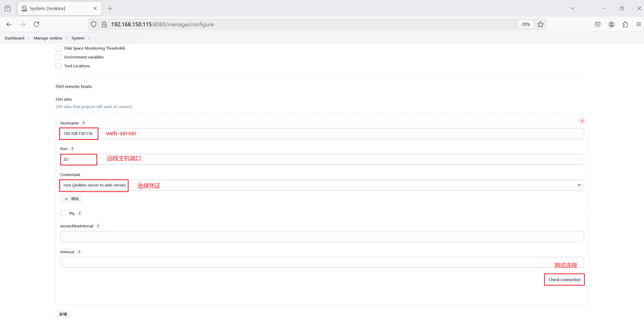This screenshot has height=320, width=644.
Task: Reload the Jenkins page
Action: [x=36, y=24]
